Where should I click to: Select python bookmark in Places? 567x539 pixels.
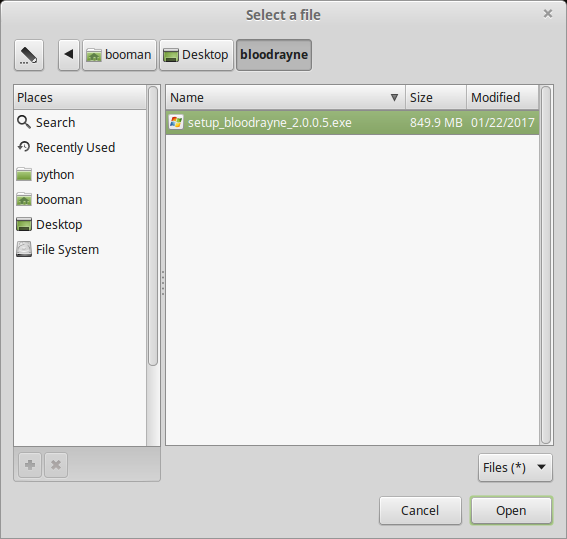click(80, 175)
